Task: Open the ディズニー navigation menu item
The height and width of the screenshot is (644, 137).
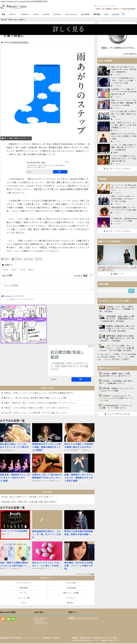Action: pos(57,14)
